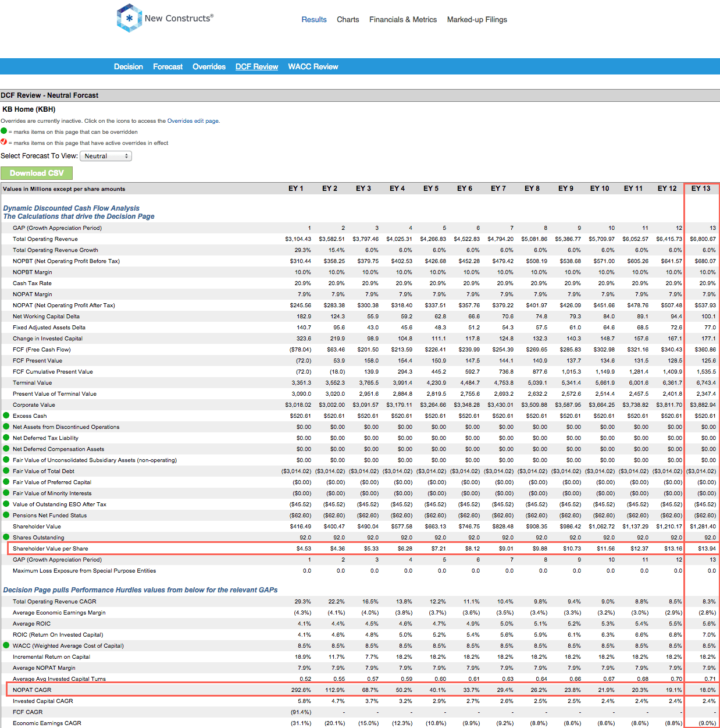
Task: Click 'Maximum Loss Exposure from Special Purpose Entities' label
Action: click(84, 571)
